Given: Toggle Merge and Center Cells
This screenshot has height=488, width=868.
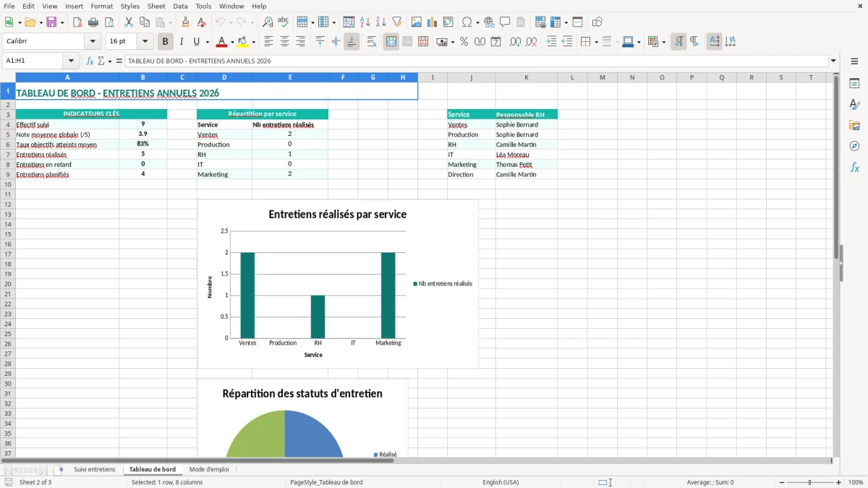Looking at the screenshot, I should (x=391, y=42).
